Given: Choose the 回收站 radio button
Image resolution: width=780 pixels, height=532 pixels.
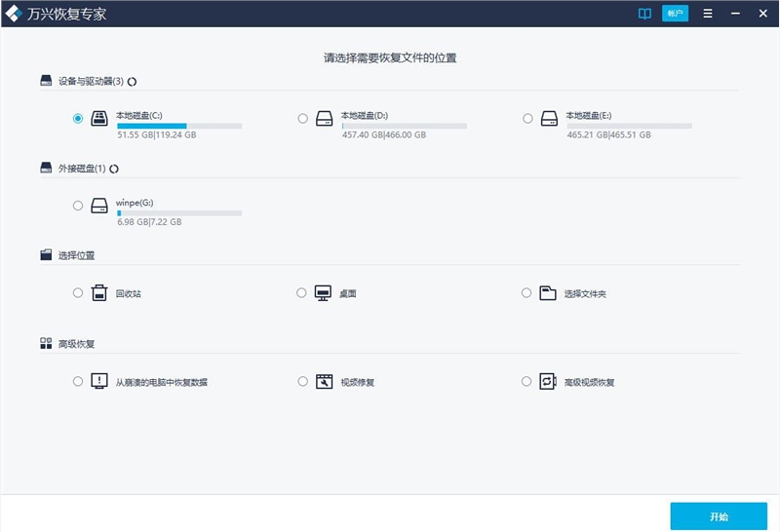Looking at the screenshot, I should (x=78, y=293).
